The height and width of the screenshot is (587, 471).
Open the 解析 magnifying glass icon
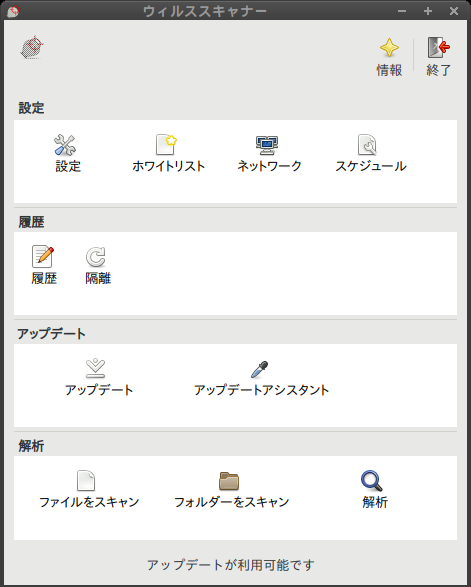[x=372, y=481]
